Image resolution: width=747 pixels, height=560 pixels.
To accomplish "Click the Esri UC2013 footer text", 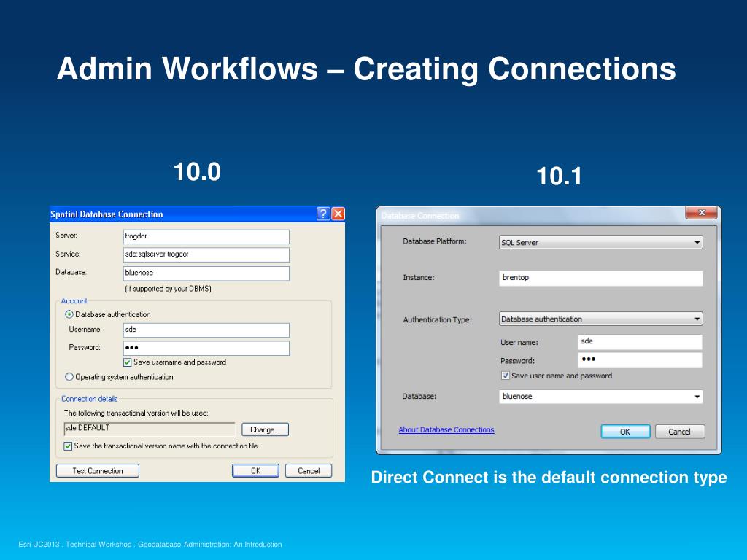I will coord(150,544).
